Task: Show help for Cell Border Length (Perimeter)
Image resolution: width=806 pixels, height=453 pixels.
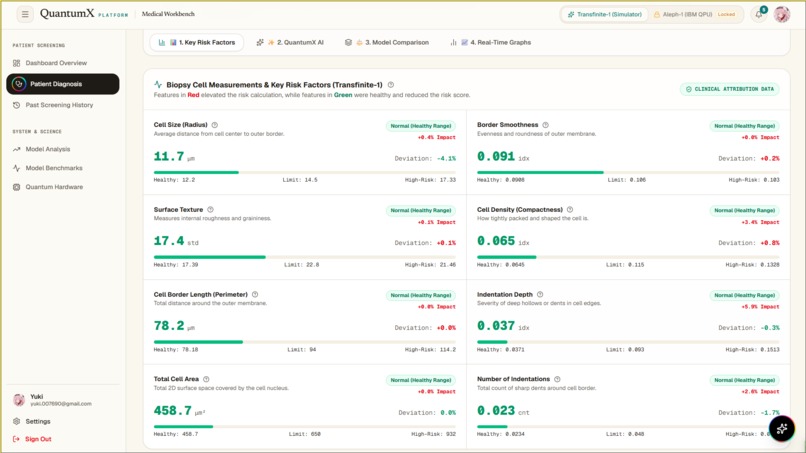Action: coord(255,295)
